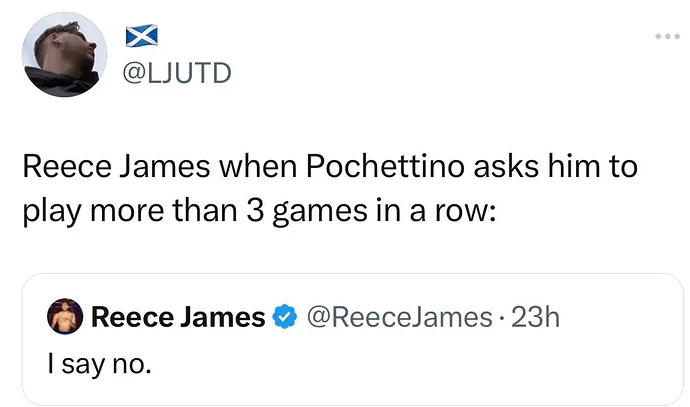
Task: Open the three-dot more options menu
Action: coord(668,37)
